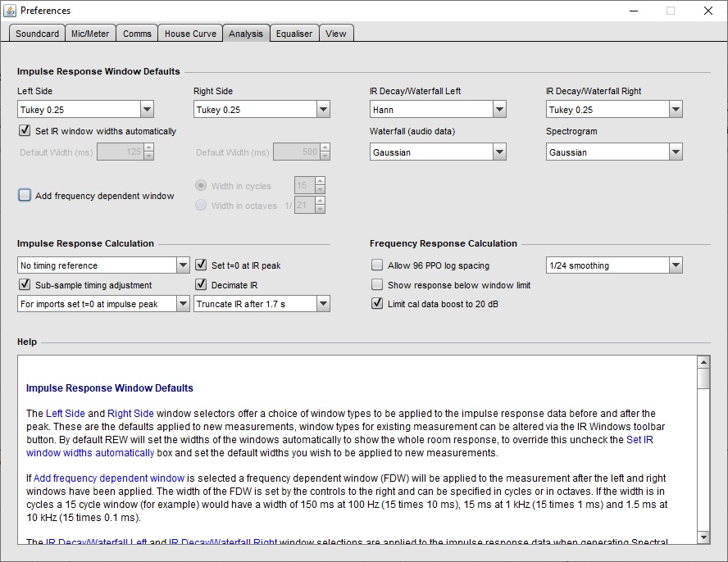
Task: Decrease Width in octaves stepper down arrow
Action: coord(320,209)
